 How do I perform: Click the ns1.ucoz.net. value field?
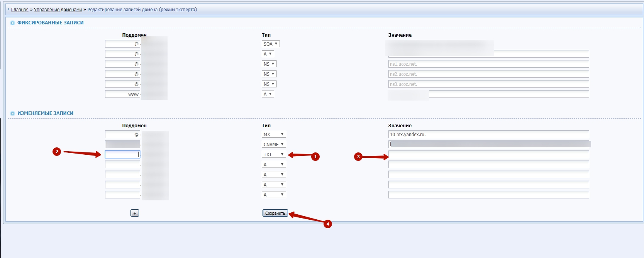pyautogui.click(x=488, y=64)
